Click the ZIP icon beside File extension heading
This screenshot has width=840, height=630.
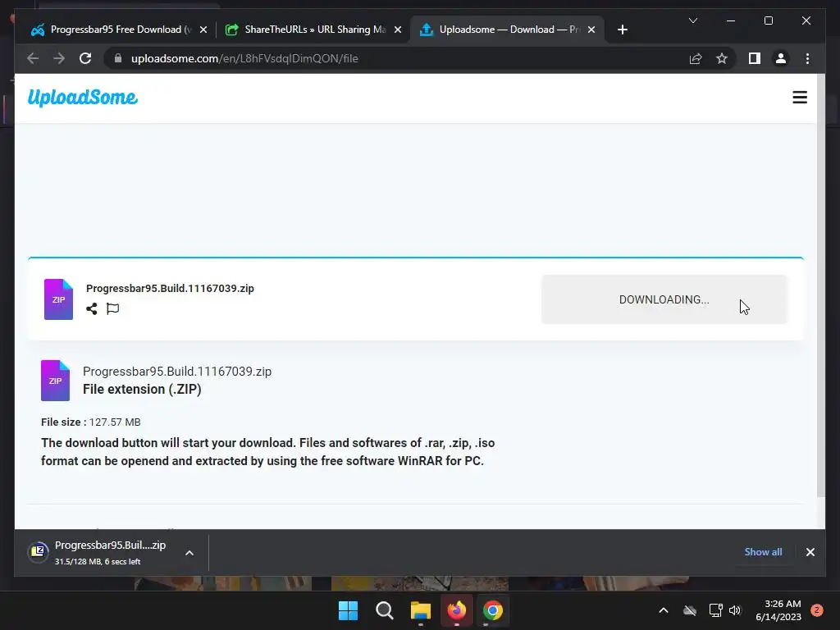click(55, 381)
